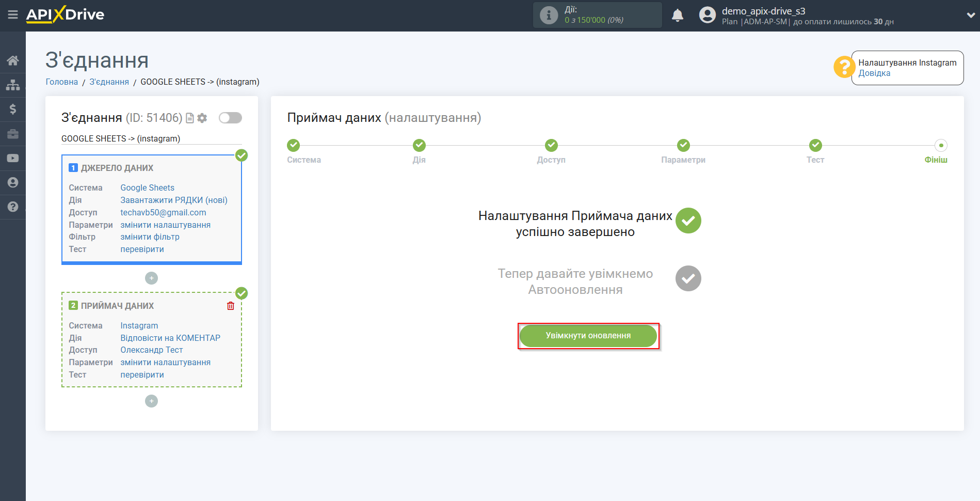Open Олександр Тест access link

(x=151, y=350)
